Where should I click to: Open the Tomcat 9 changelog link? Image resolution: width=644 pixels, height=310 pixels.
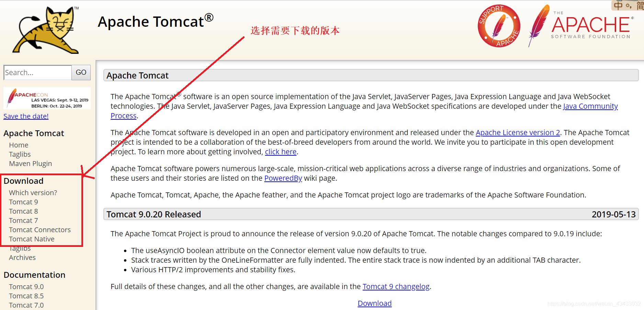point(396,287)
